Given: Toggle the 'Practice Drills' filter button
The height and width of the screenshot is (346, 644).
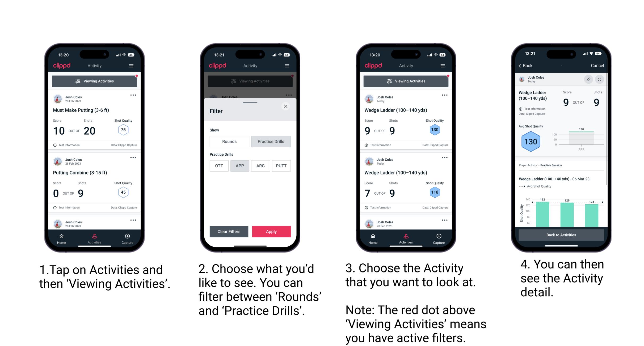Looking at the screenshot, I should pyautogui.click(x=270, y=142).
